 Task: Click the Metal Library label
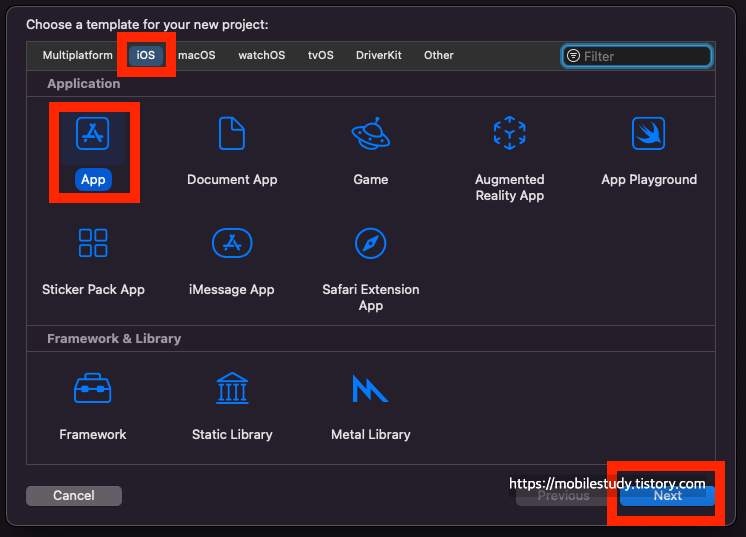pos(371,434)
